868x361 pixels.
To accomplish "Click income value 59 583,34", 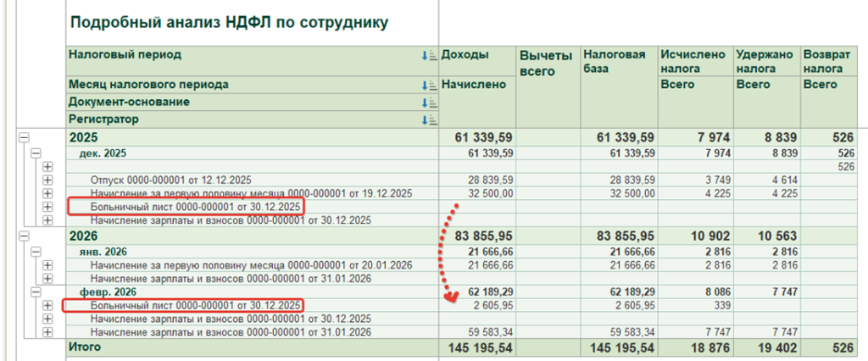I will pyautogui.click(x=489, y=332).
